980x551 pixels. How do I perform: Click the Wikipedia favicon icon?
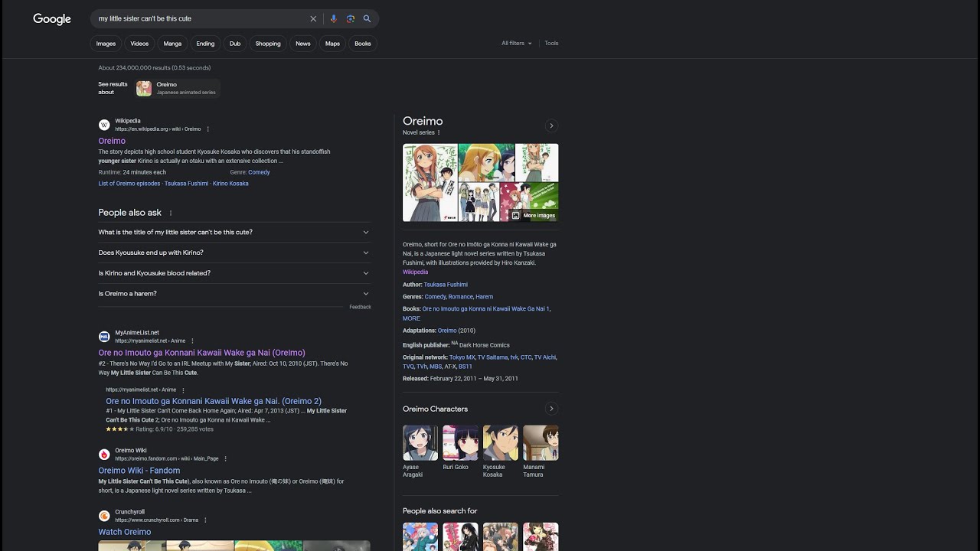104,125
